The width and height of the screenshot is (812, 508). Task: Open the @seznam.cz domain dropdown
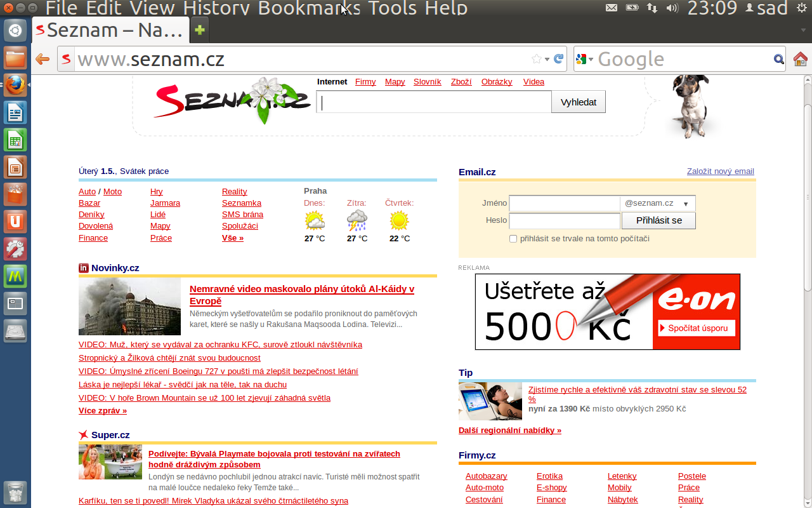658,203
